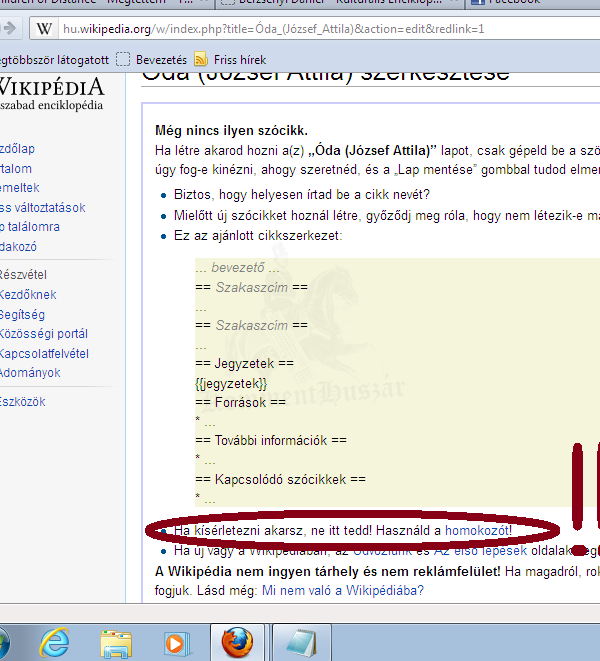Click 'Ez az ajánlott cikkszerkezet' bullet text
The image size is (600, 661).
pos(258,235)
